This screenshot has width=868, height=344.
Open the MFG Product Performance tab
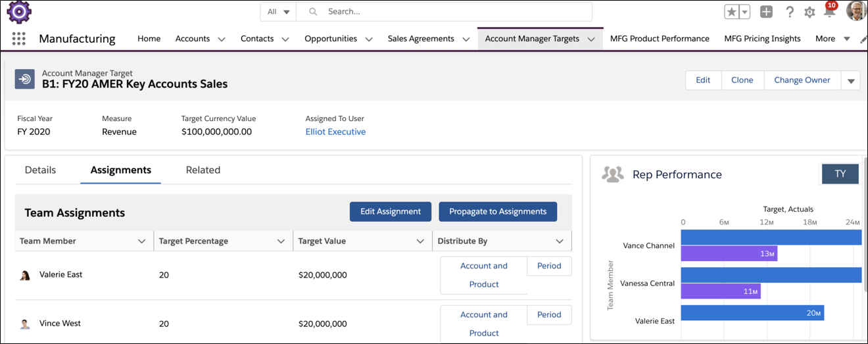(x=660, y=39)
